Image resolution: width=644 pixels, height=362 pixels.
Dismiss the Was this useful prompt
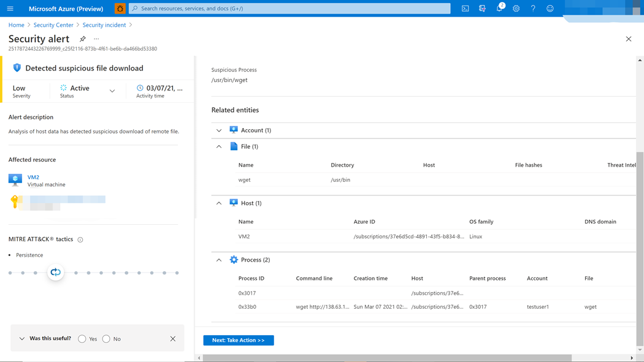click(x=173, y=339)
